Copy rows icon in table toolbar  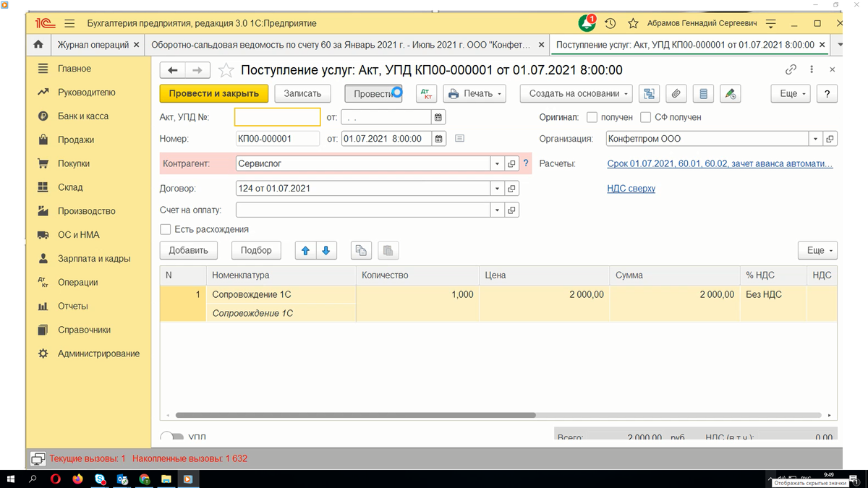[361, 250]
